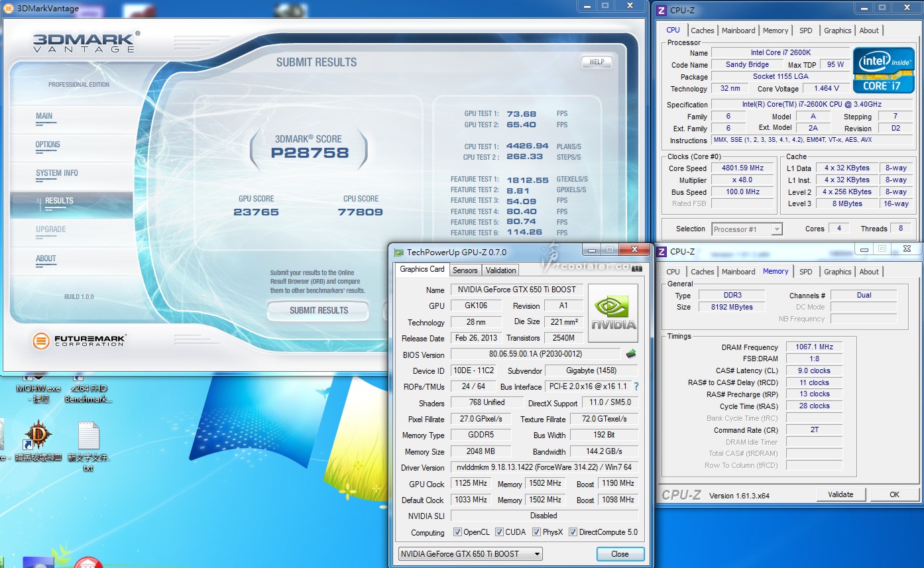Click the 3DMark Vantage logo header

[x=86, y=41]
